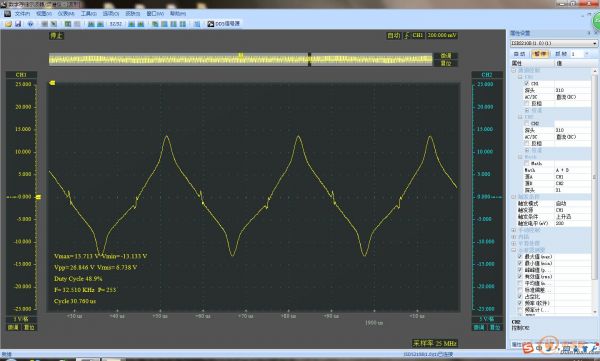Viewport: 600px width, 361px height.
Task: Uncheck the CH1 channel checkbox
Action: tap(527, 83)
